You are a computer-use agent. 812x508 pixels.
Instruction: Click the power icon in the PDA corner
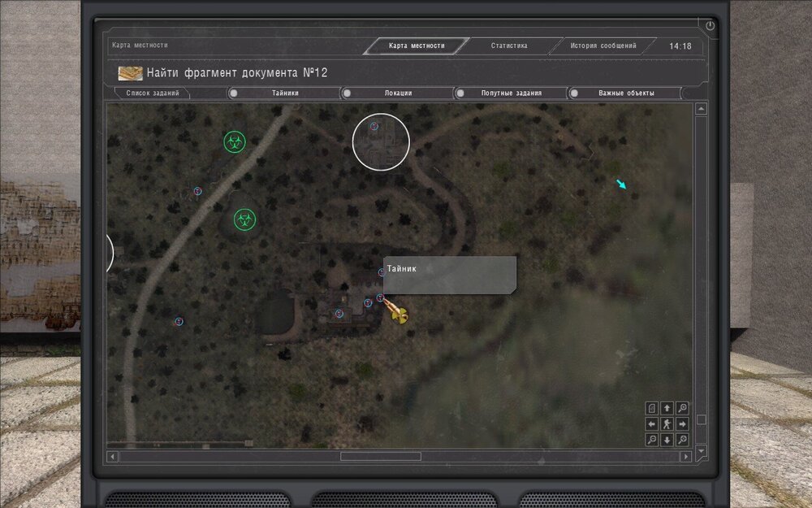pos(710,25)
